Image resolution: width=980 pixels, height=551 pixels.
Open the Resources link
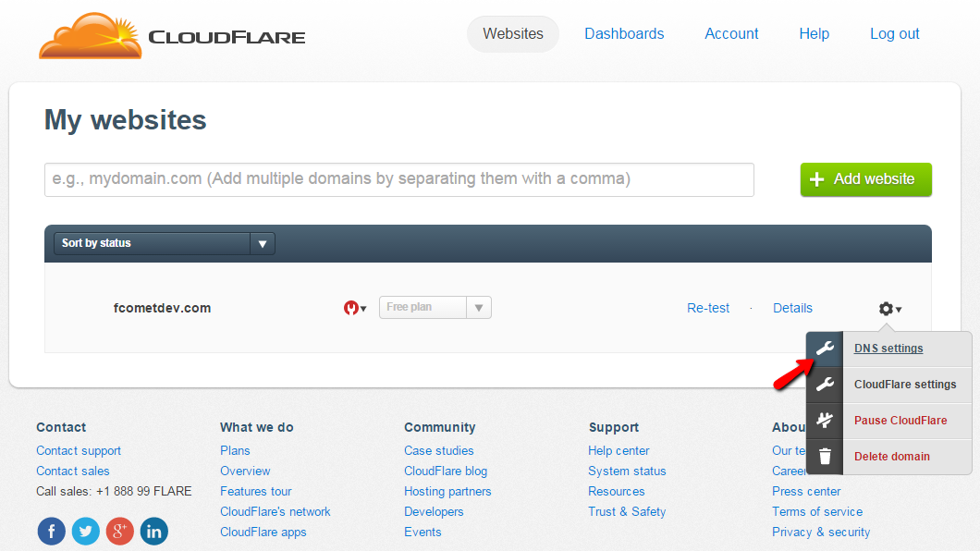point(617,491)
